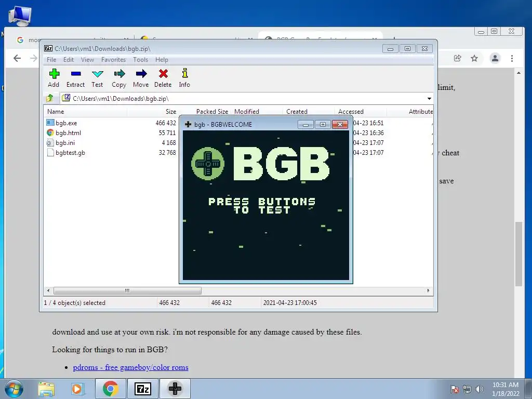Bookmark page with Chrome star icon

pos(474,58)
